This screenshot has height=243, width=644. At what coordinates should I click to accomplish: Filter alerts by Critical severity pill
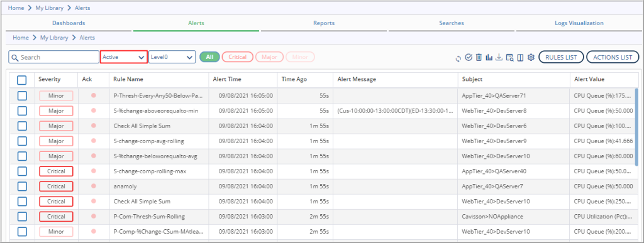237,57
